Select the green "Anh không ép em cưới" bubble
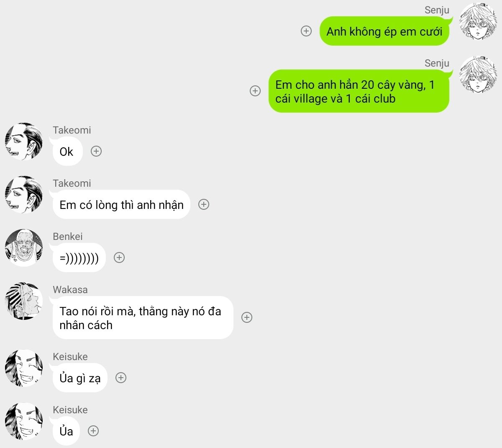Screen dimensions: 502x448 (384, 31)
